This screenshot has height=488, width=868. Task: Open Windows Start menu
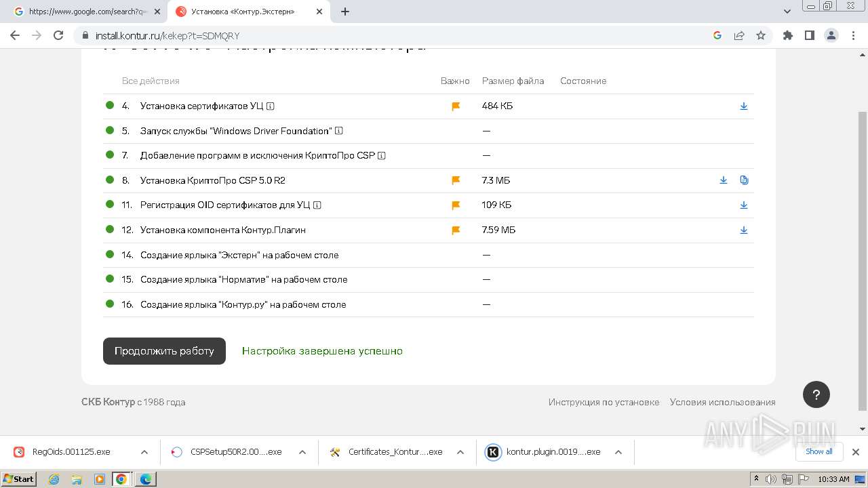[x=19, y=479]
